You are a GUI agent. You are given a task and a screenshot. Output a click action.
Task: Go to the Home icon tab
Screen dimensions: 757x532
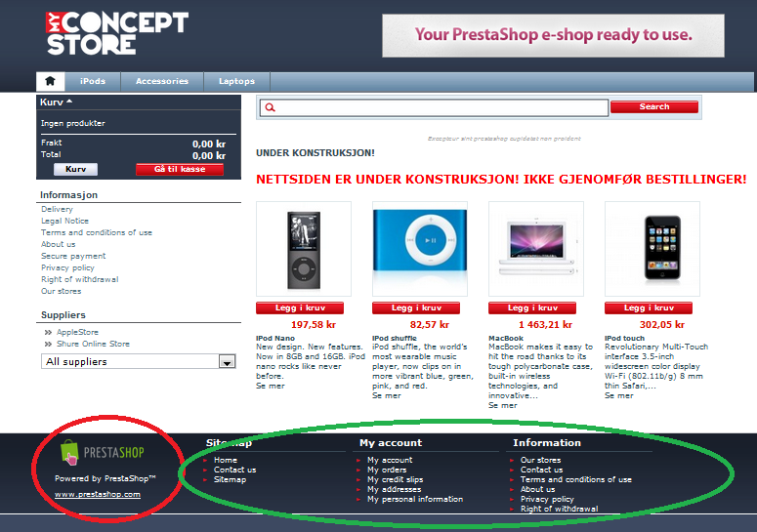coord(50,81)
